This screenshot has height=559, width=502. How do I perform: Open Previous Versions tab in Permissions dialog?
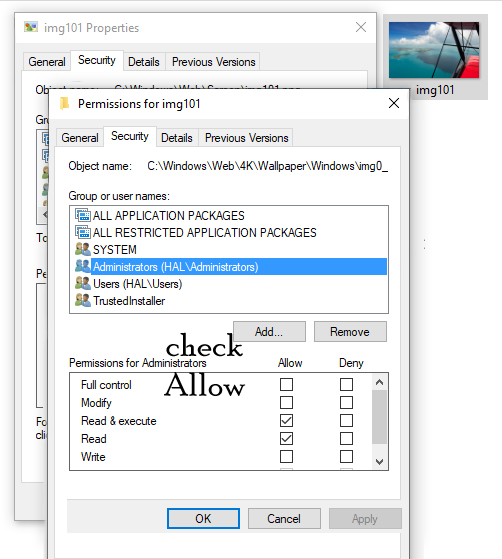(246, 138)
